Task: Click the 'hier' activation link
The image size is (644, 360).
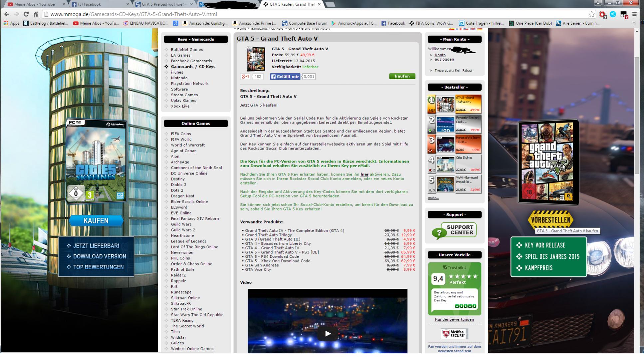Action: click(x=364, y=175)
